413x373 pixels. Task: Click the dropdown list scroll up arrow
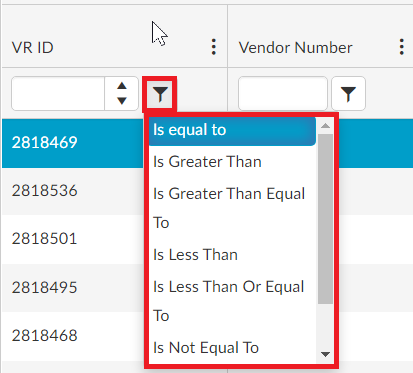[325, 126]
